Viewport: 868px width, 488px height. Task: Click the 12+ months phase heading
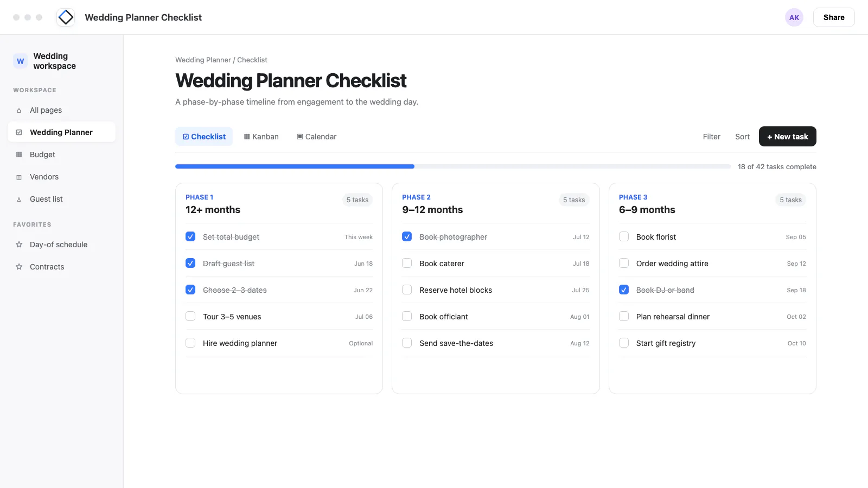pyautogui.click(x=213, y=210)
